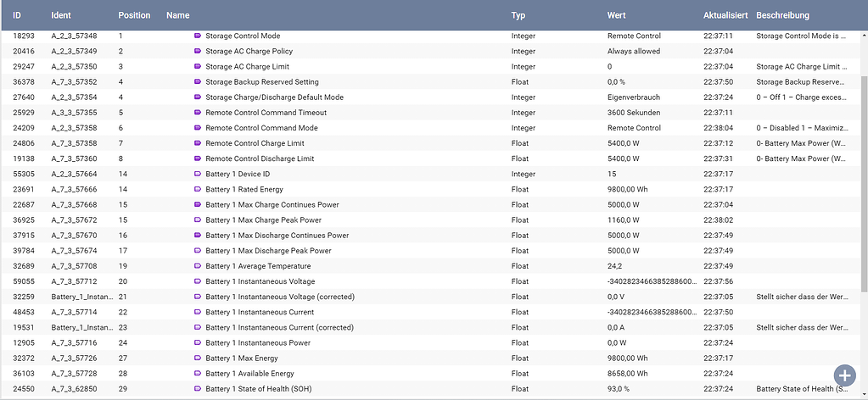
Task: Click the value '0,0 %'
Action: pyautogui.click(x=616, y=82)
